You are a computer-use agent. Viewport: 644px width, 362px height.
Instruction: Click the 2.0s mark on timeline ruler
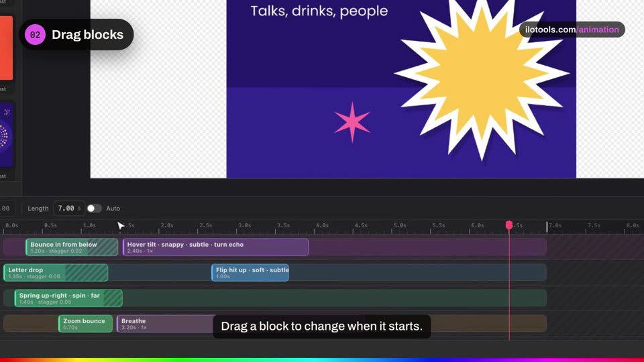tap(167, 225)
